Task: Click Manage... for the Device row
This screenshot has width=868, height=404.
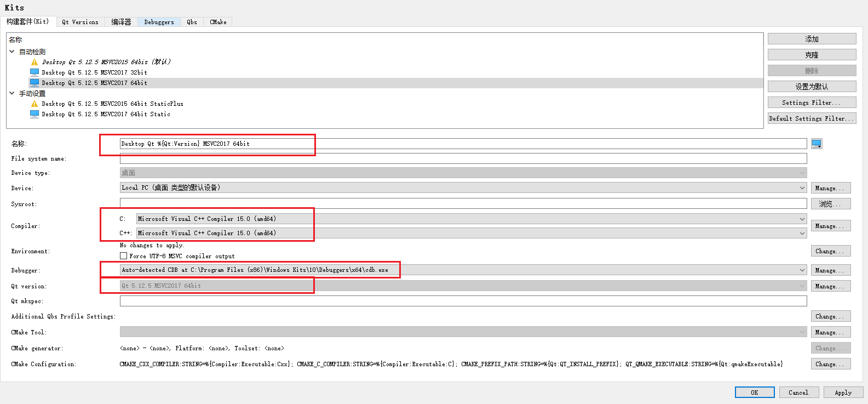Action: (x=831, y=188)
